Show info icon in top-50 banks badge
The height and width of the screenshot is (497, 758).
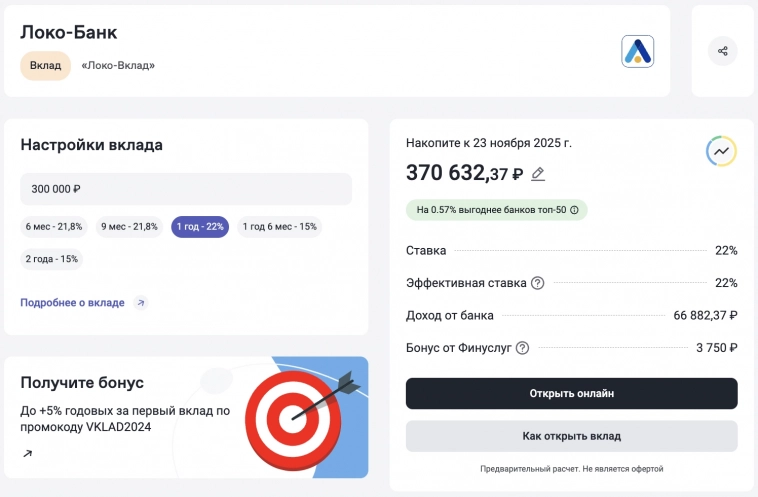[x=574, y=210]
